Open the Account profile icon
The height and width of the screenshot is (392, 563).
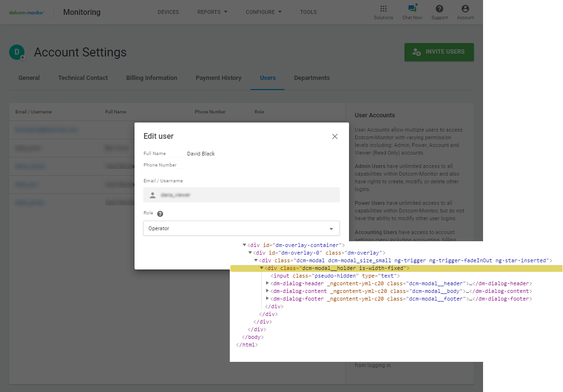pos(465,9)
